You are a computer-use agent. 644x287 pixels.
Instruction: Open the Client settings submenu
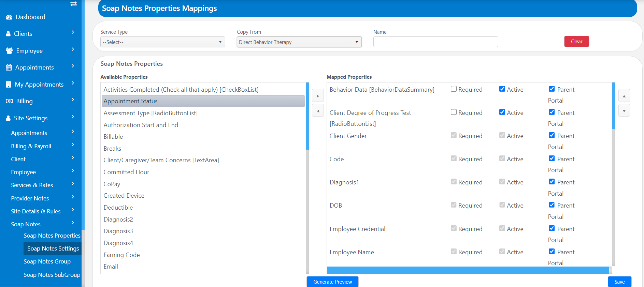coord(18,159)
